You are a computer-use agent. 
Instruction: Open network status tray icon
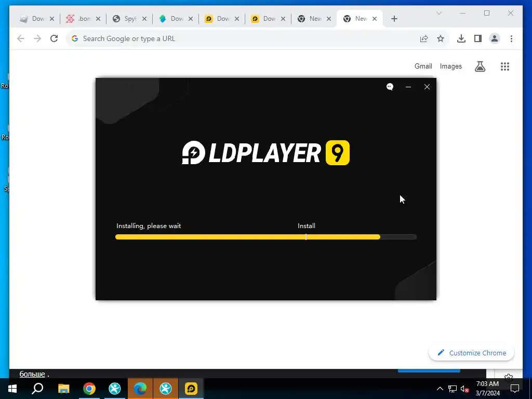point(453,389)
